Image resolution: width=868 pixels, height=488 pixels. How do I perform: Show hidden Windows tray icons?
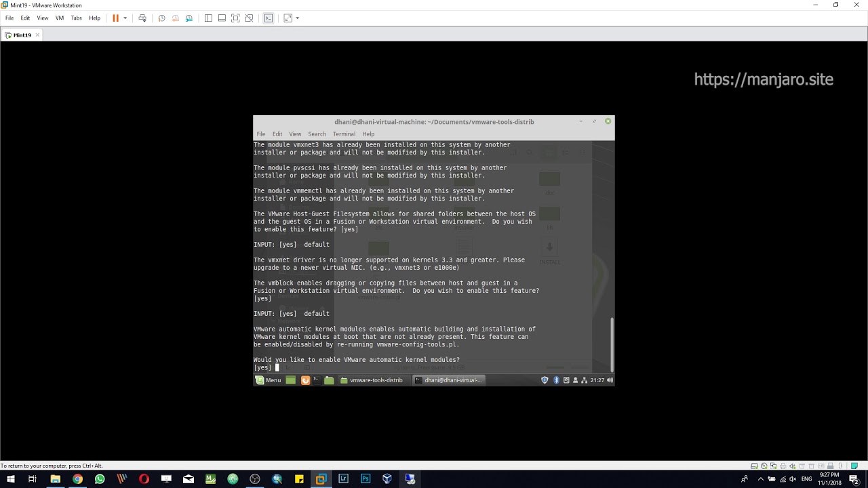pyautogui.click(x=759, y=479)
